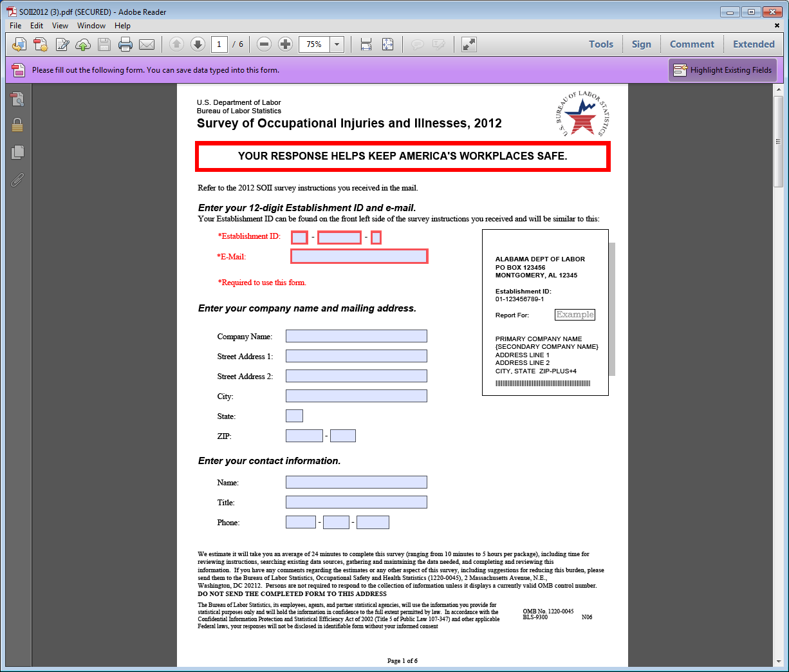Click the fit page width icon

tap(366, 44)
